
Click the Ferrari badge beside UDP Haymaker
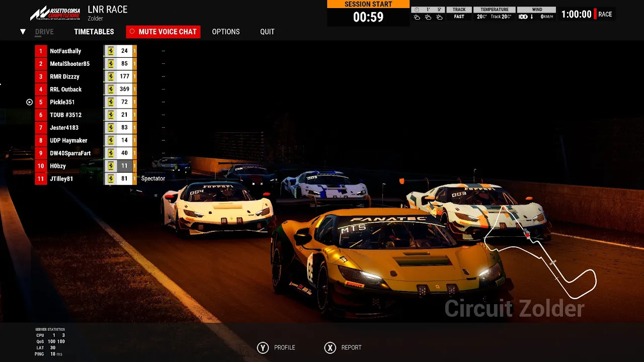point(111,140)
